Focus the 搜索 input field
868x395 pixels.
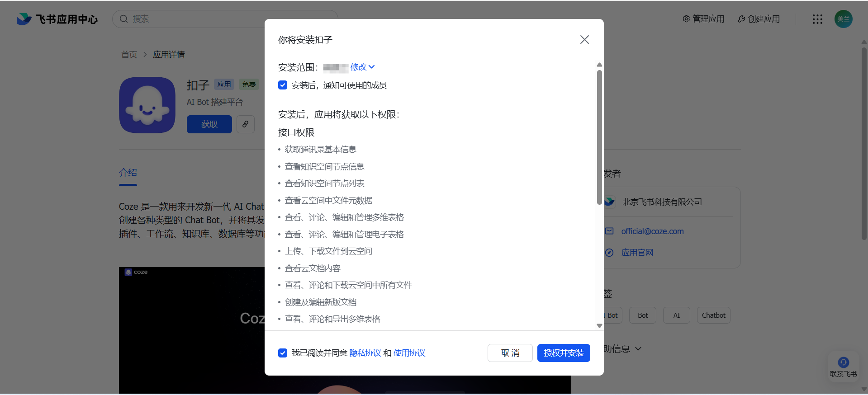pyautogui.click(x=225, y=19)
